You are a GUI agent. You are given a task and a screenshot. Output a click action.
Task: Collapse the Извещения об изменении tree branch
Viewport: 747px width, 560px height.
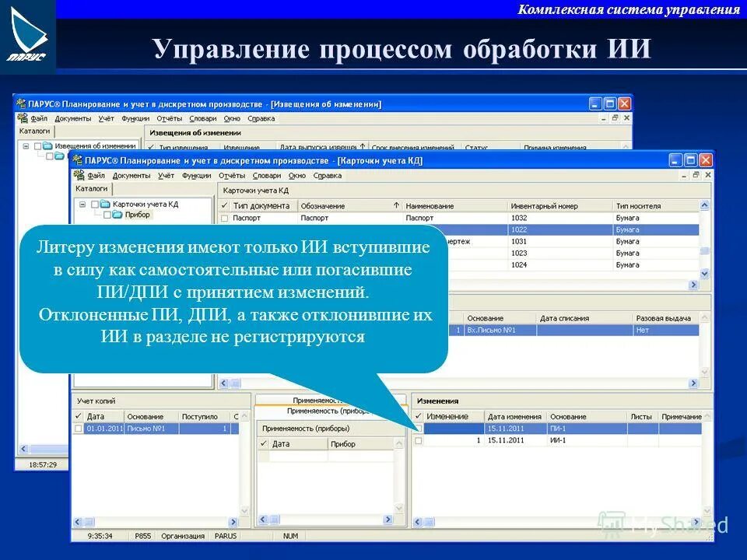click(26, 145)
